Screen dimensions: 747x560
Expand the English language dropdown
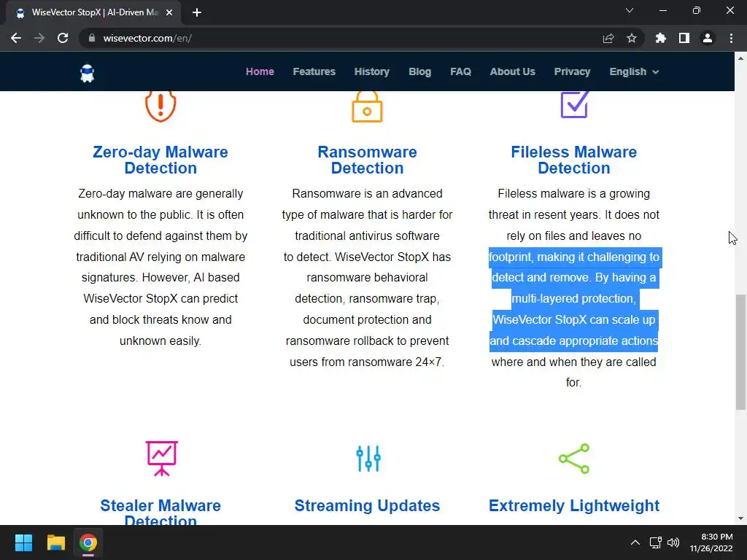634,71
